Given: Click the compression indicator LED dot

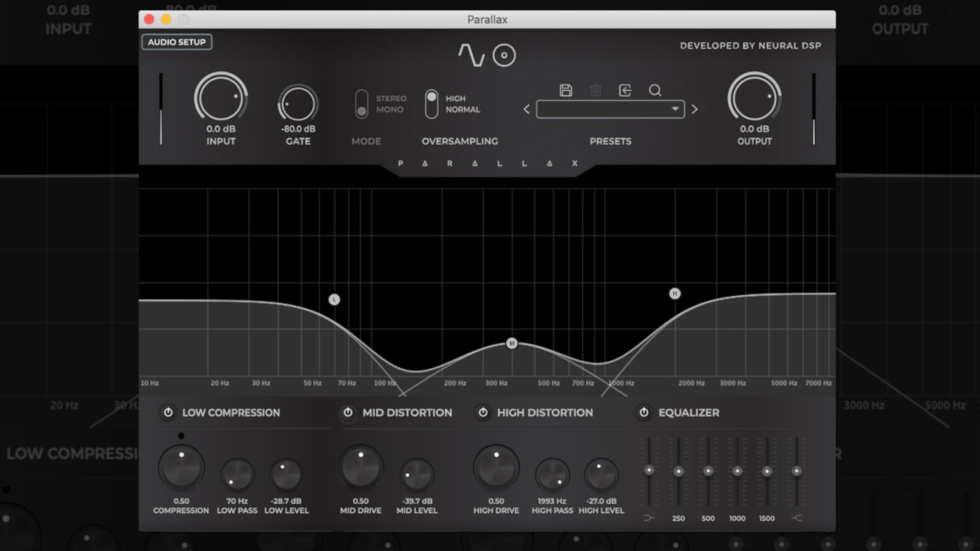Looking at the screenshot, I should pyautogui.click(x=181, y=435).
